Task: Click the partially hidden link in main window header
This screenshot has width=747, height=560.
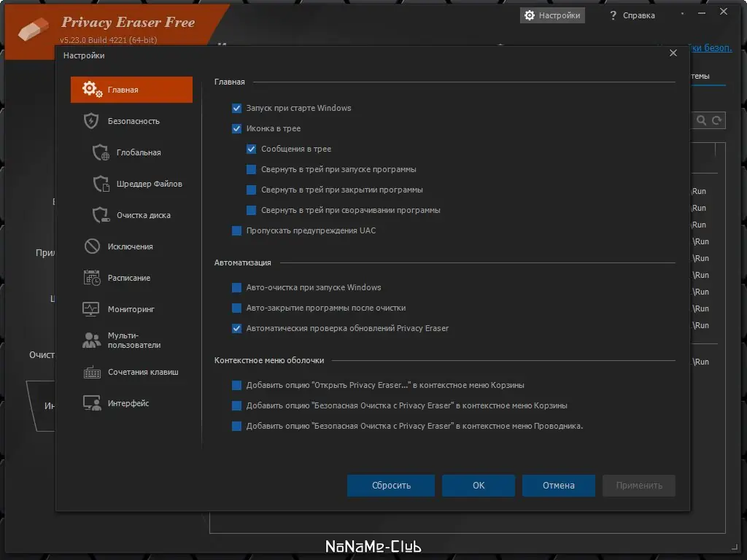Action: point(711,47)
